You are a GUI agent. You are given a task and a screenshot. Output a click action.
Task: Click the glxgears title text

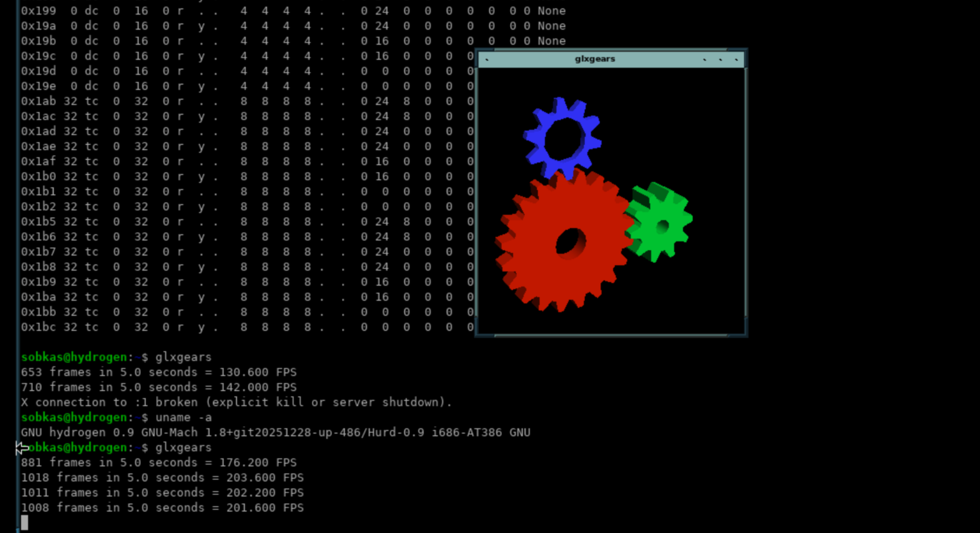595,59
